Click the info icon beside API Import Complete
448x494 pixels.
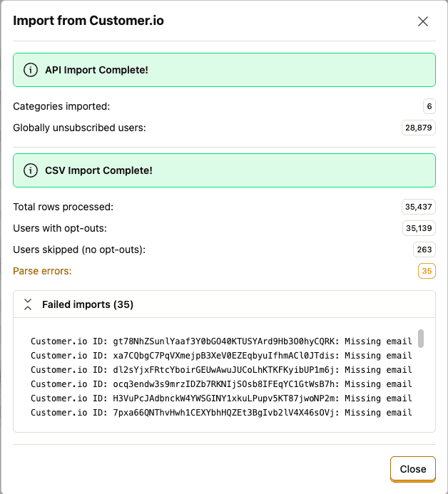pos(31,70)
